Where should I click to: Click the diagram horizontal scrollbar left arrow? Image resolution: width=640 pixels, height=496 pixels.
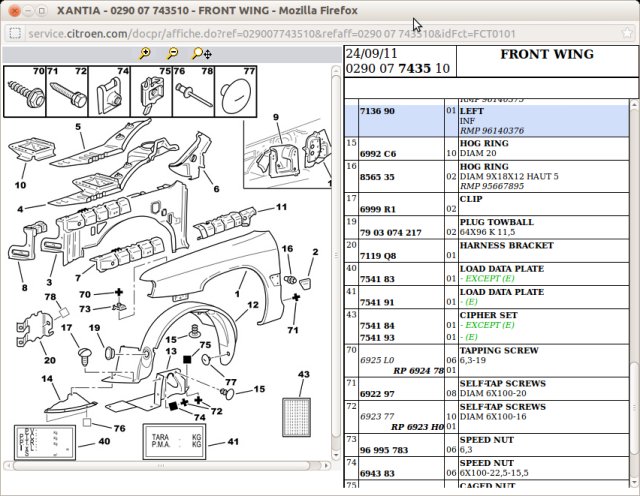tap(8, 465)
